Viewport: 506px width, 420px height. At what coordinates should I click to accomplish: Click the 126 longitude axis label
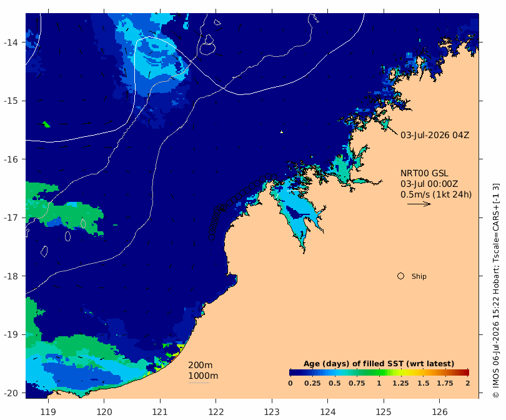point(440,412)
